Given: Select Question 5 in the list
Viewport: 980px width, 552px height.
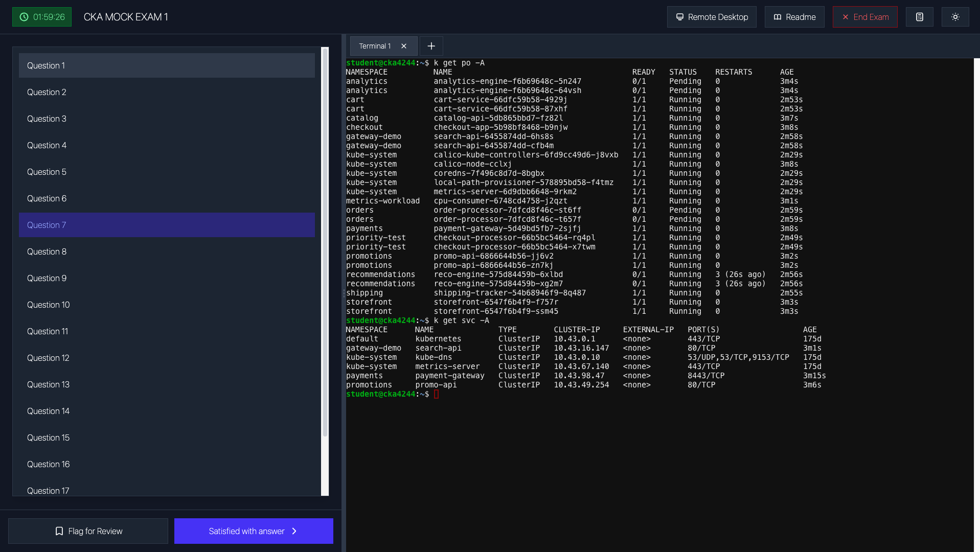Looking at the screenshot, I should [x=167, y=172].
